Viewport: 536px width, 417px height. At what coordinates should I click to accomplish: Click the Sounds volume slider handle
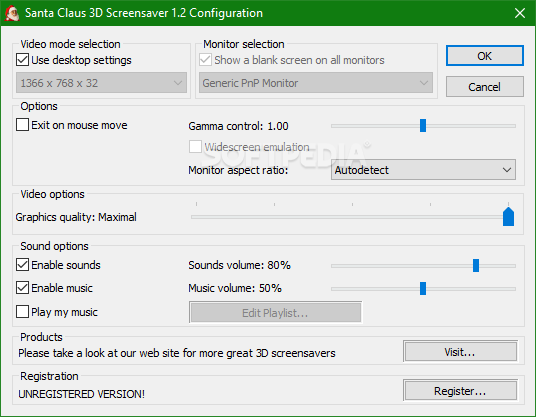pos(476,265)
